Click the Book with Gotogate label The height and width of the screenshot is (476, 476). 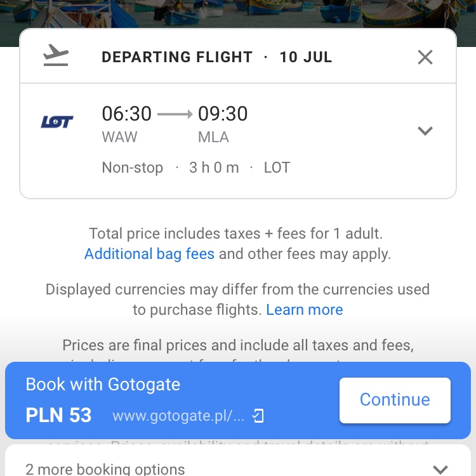pyautogui.click(x=103, y=385)
